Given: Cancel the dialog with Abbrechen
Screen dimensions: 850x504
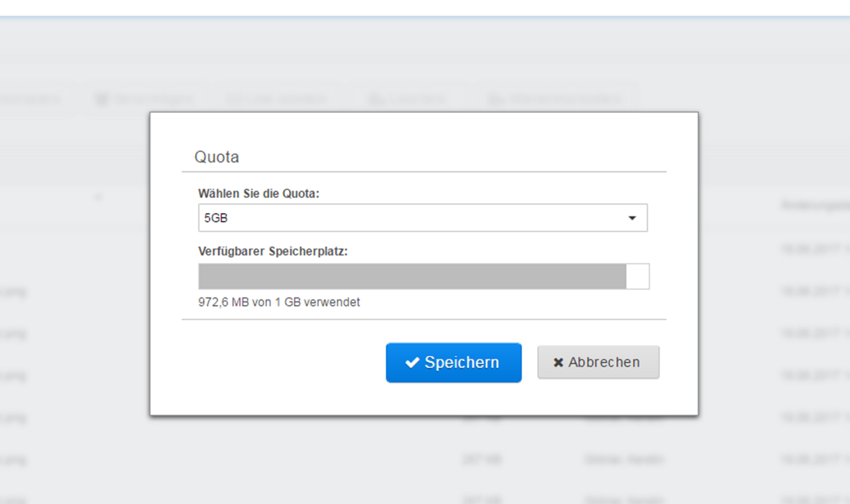Looking at the screenshot, I should tap(598, 363).
